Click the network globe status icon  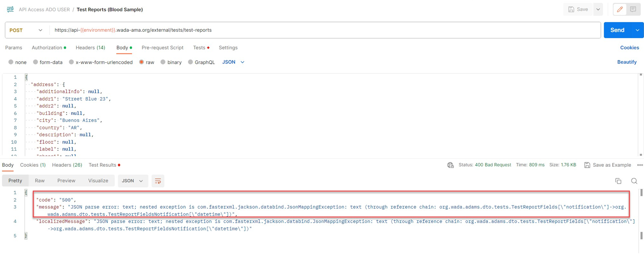pos(450,165)
